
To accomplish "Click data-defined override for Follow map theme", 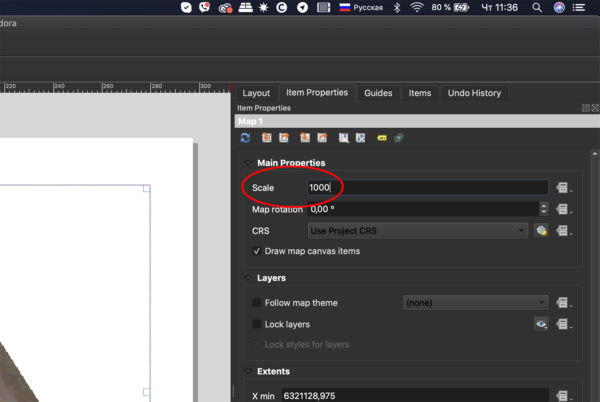I will pyautogui.click(x=563, y=303).
